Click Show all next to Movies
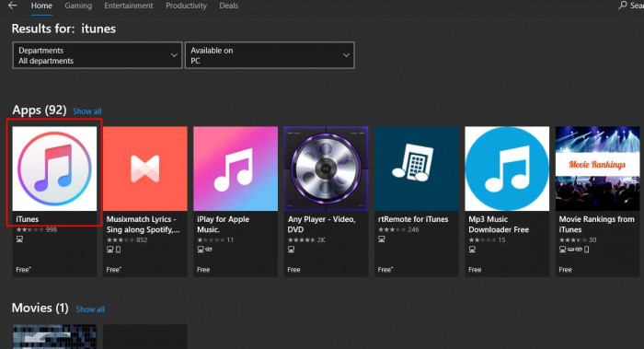This screenshot has width=644, height=349. point(90,309)
